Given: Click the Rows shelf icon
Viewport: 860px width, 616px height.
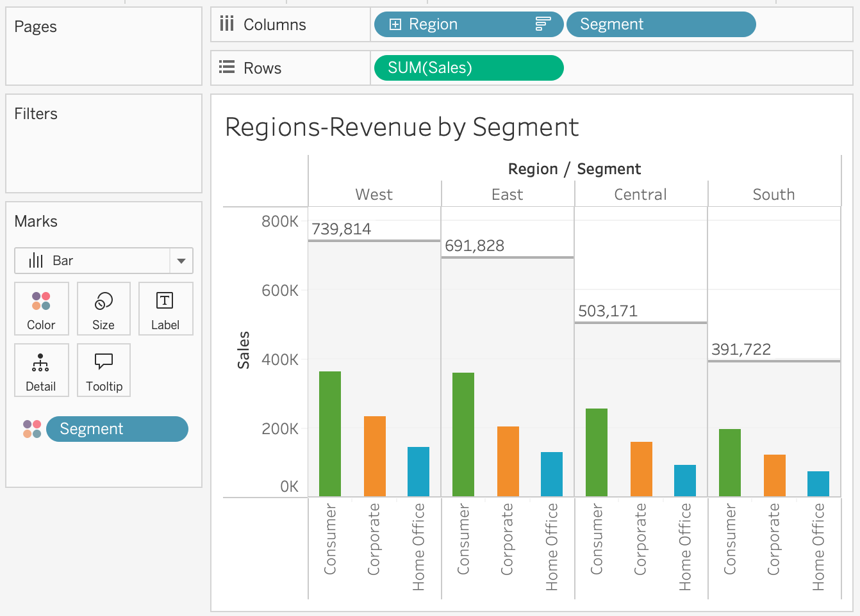Looking at the screenshot, I should (227, 68).
